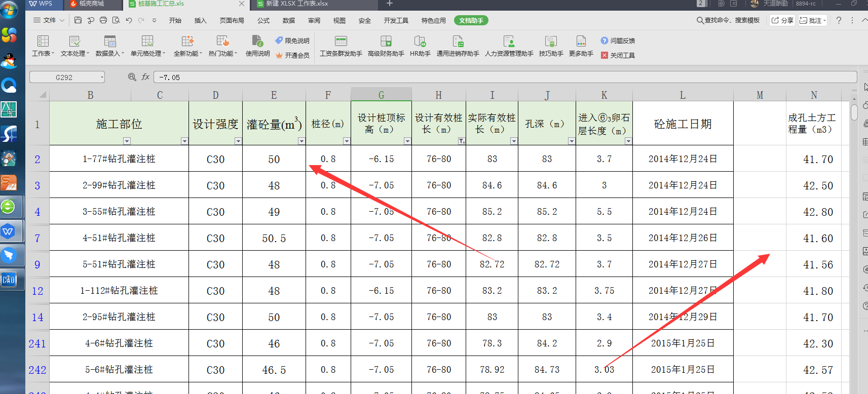Open the 文件 menu
Screen dimensions: 868x394
pyautogui.click(x=49, y=20)
